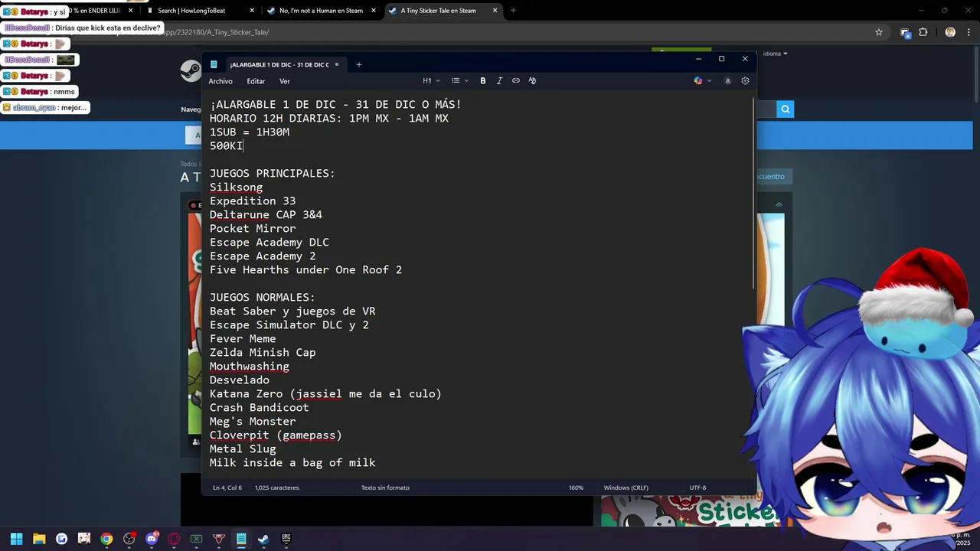
Task: Click the text line 'Silksong'
Action: (x=236, y=187)
